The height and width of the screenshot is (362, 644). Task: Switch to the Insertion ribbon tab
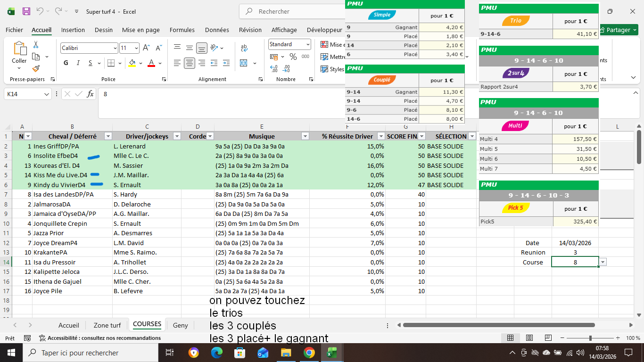(x=73, y=30)
